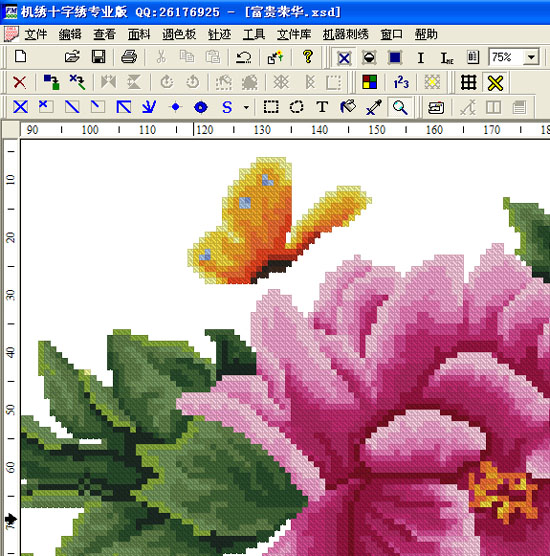Select the paint bucket fill tool
The image size is (550, 556).
tap(348, 107)
